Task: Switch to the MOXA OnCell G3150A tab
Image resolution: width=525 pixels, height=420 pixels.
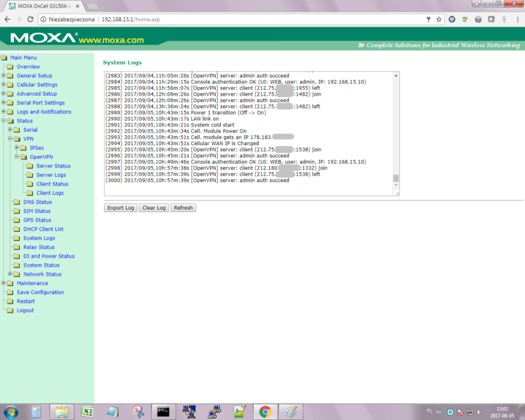Action: click(x=44, y=6)
